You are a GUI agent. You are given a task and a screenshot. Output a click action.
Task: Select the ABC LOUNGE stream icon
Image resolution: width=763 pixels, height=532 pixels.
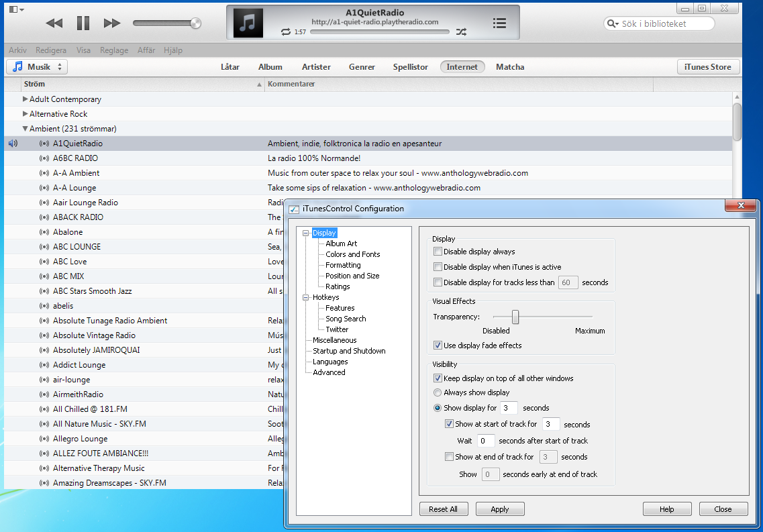(44, 247)
